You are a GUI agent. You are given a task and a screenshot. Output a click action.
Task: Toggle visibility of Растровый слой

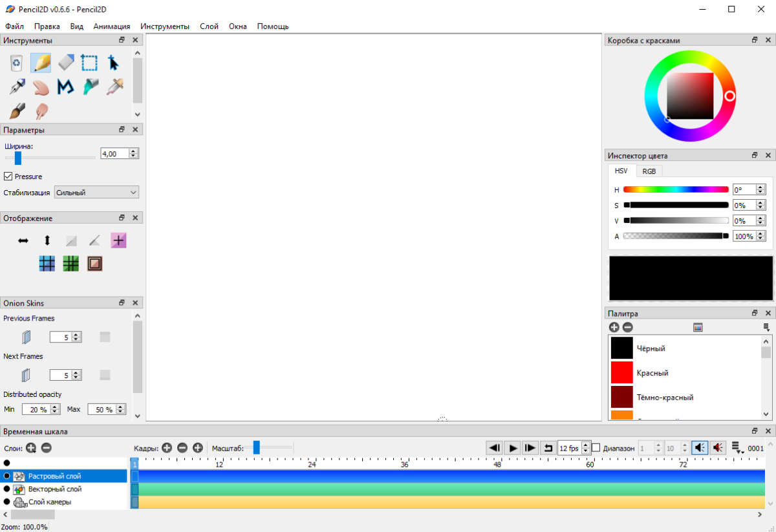coord(6,476)
